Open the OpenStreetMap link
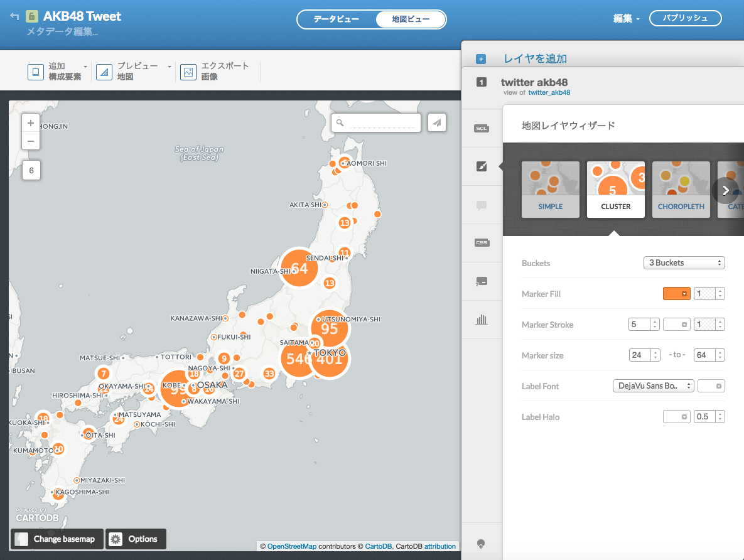Image resolution: width=744 pixels, height=560 pixels. coord(292,546)
